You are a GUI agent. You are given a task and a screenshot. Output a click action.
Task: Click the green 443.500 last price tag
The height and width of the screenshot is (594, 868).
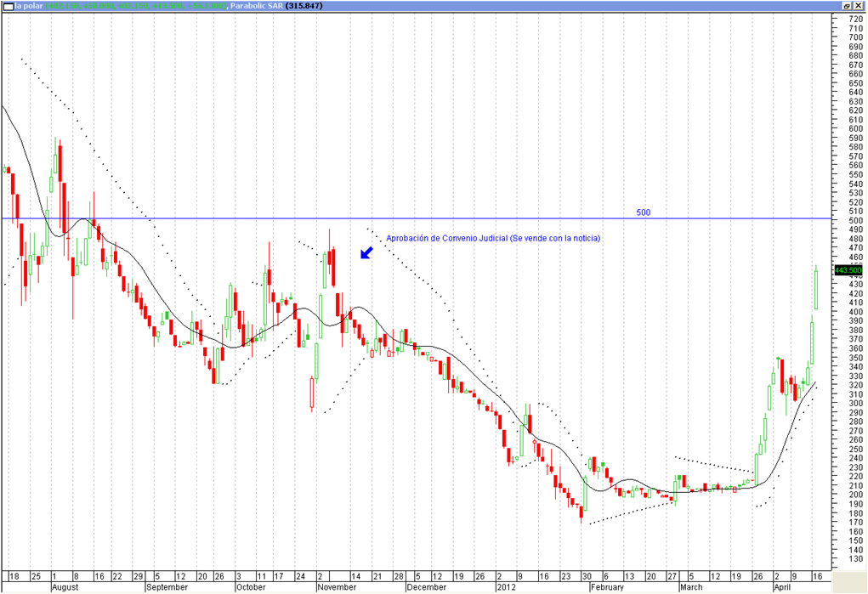click(848, 270)
